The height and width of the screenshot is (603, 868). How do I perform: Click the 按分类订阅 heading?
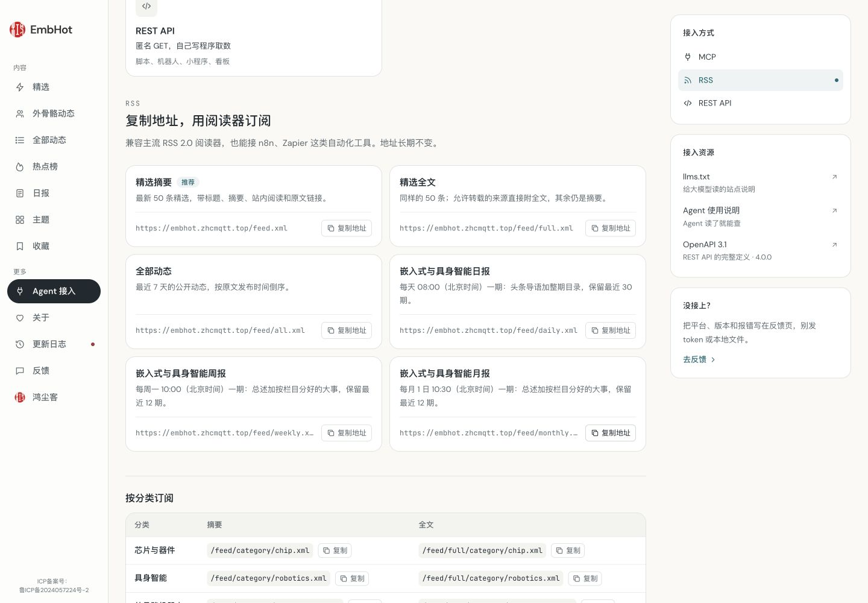149,498
